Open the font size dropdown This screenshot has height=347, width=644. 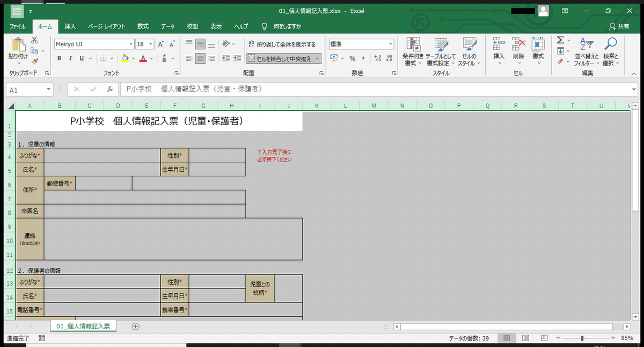point(150,44)
